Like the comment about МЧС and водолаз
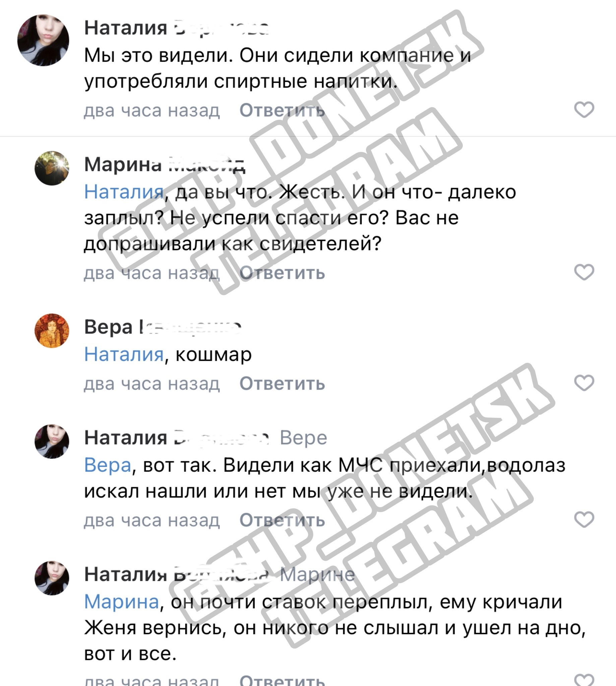Screen dimensions: 616x686 coord(584,519)
